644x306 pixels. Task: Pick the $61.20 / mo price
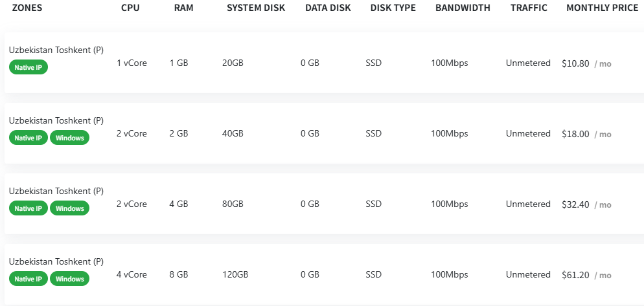[586, 275]
